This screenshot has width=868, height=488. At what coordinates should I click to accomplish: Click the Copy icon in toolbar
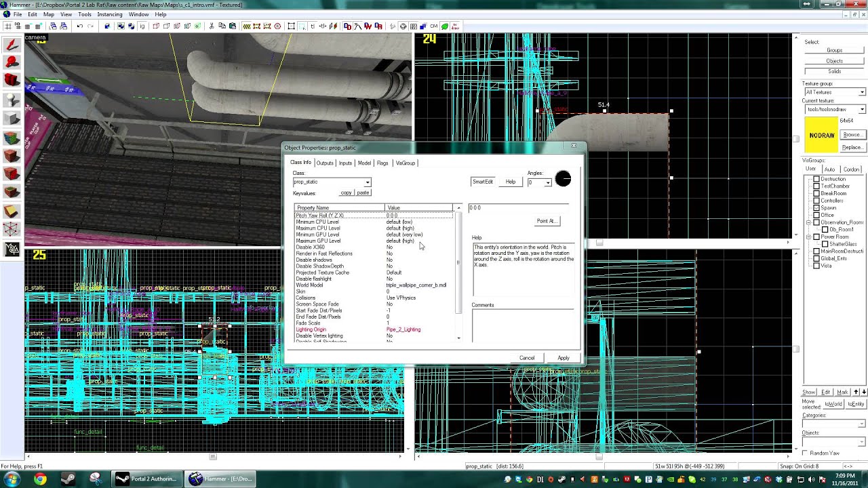[222, 26]
